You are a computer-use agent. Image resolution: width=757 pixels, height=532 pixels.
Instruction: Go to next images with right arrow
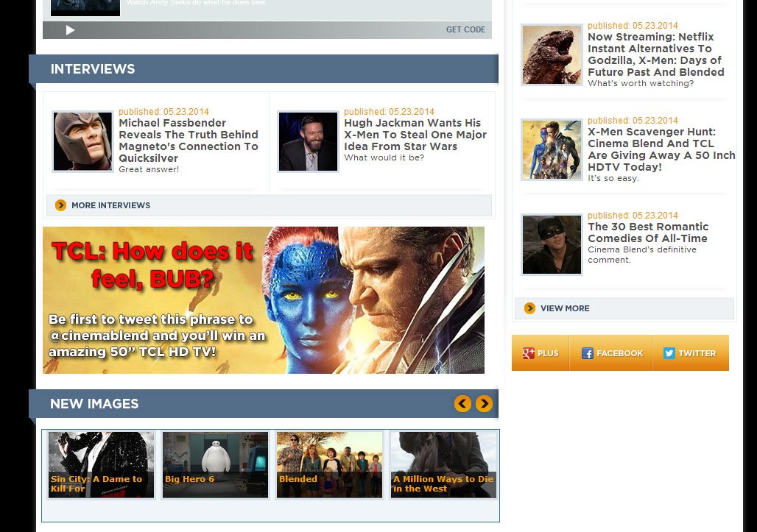485,404
